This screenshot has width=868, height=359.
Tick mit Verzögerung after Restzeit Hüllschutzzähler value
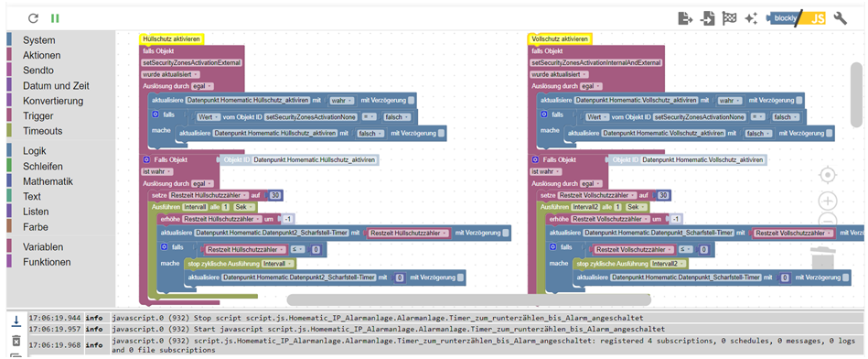[506, 234]
